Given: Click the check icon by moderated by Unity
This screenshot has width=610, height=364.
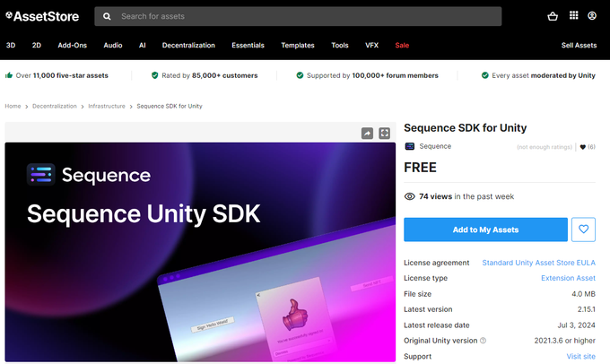Looking at the screenshot, I should click(484, 75).
